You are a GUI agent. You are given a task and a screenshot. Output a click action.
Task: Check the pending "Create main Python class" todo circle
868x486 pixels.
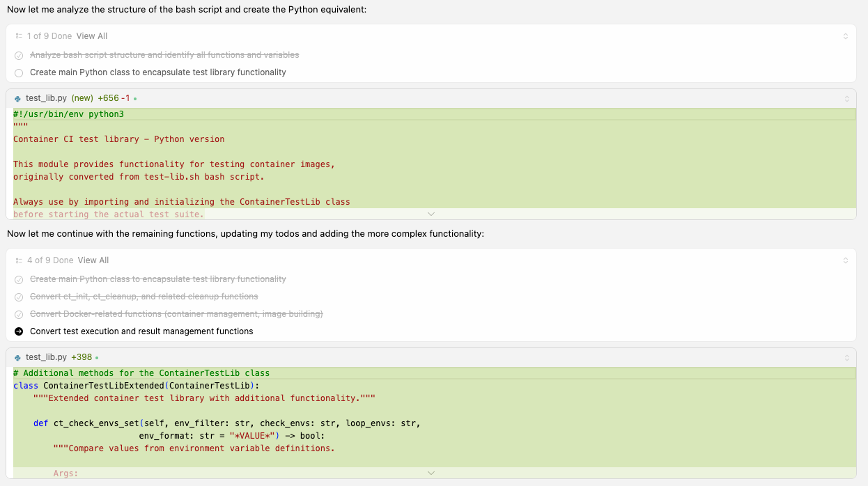[19, 72]
